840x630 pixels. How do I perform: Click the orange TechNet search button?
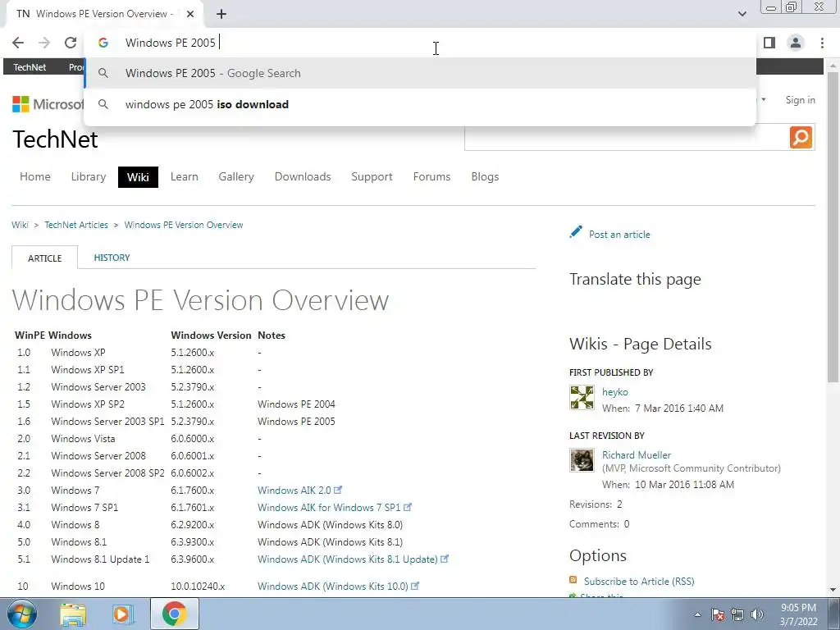pos(801,138)
